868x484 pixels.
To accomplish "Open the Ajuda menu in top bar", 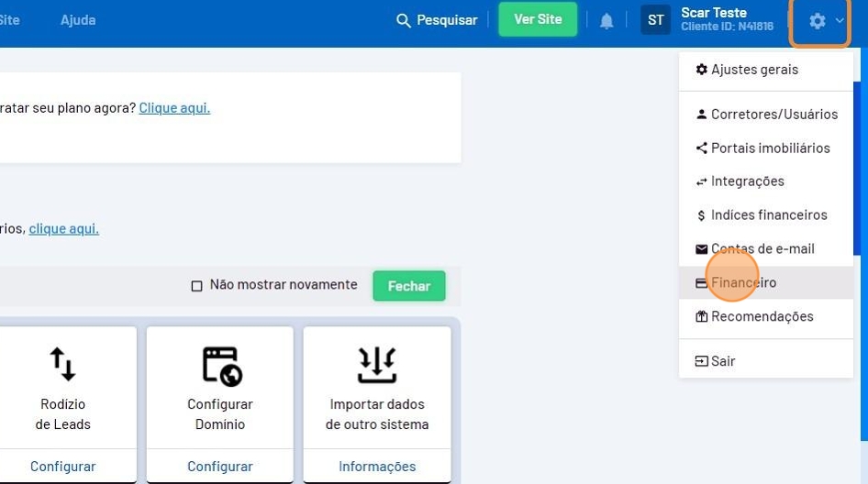I will [78, 19].
